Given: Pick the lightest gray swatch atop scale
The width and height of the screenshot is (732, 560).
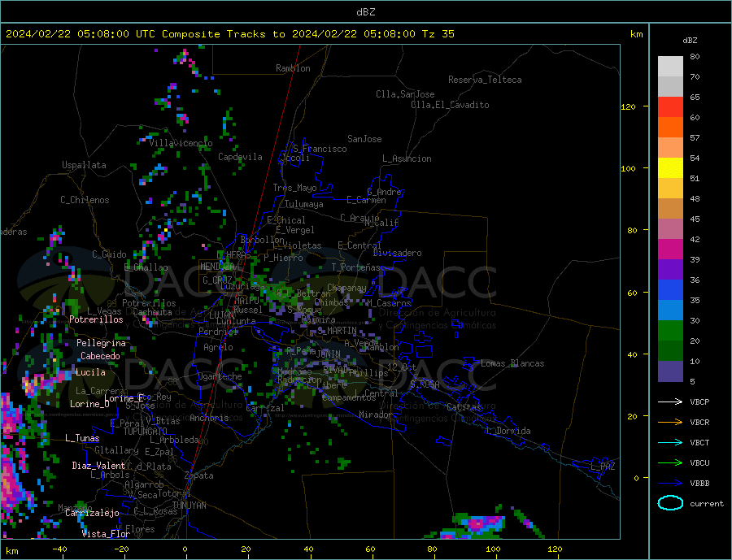Looking at the screenshot, I should 670,67.
